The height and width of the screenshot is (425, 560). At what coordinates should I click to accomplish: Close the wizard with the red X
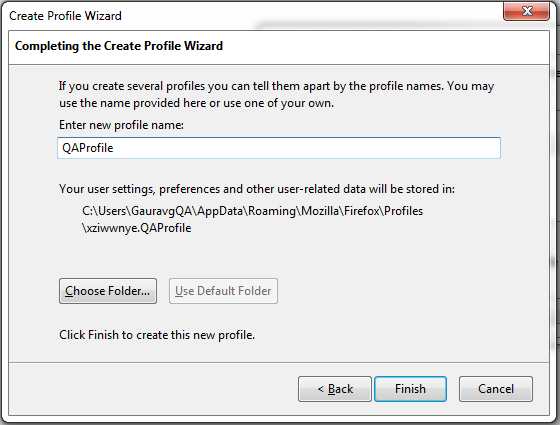(526, 11)
